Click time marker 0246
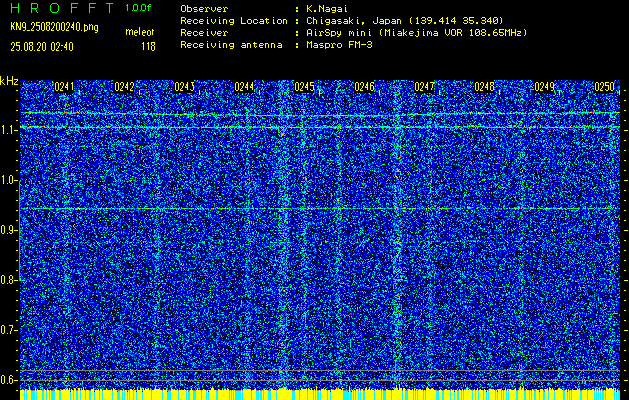 tap(365, 87)
